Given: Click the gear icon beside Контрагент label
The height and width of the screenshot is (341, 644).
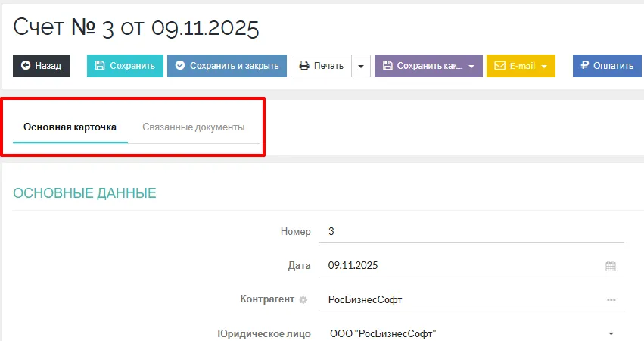Looking at the screenshot, I should [x=303, y=300].
